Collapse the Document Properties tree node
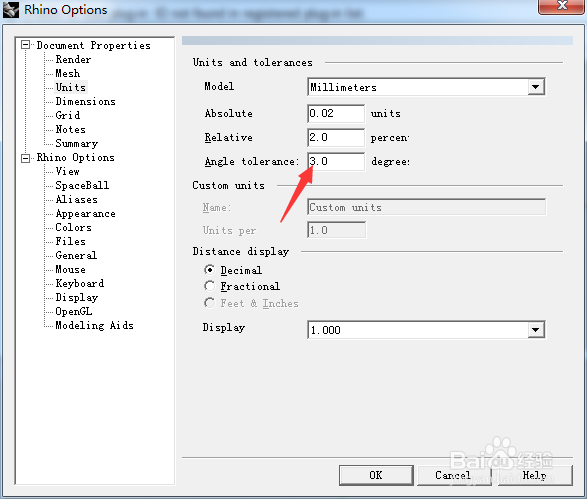587x499 pixels. coord(25,45)
